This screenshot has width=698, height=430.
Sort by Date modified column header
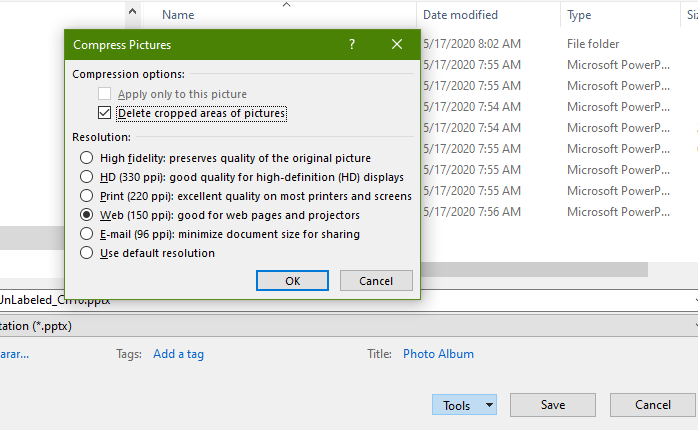(460, 15)
